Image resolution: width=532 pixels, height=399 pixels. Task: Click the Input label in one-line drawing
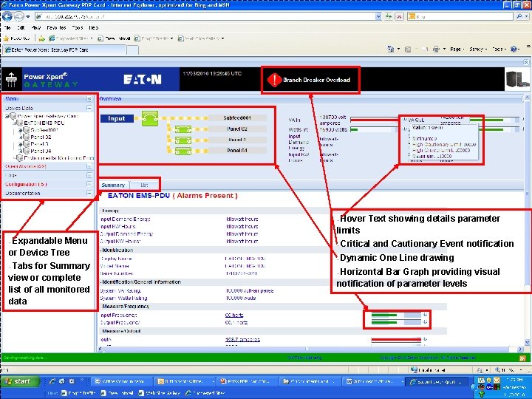pos(117,118)
